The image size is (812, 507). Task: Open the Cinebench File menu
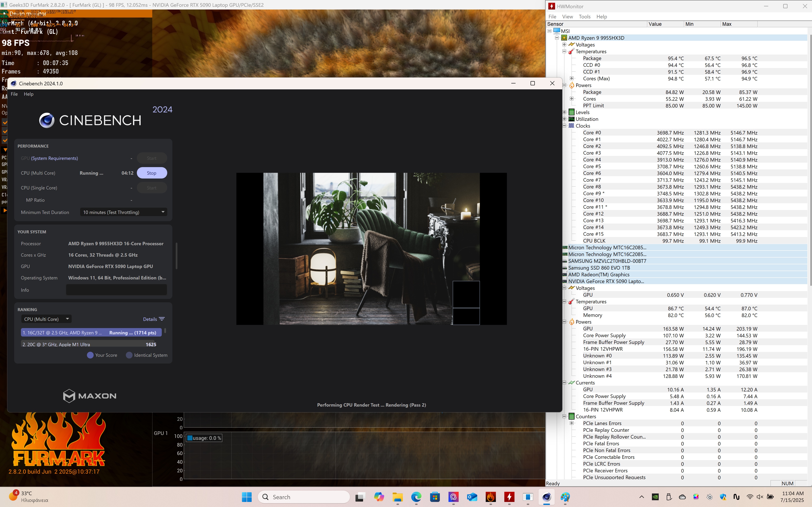pos(14,94)
